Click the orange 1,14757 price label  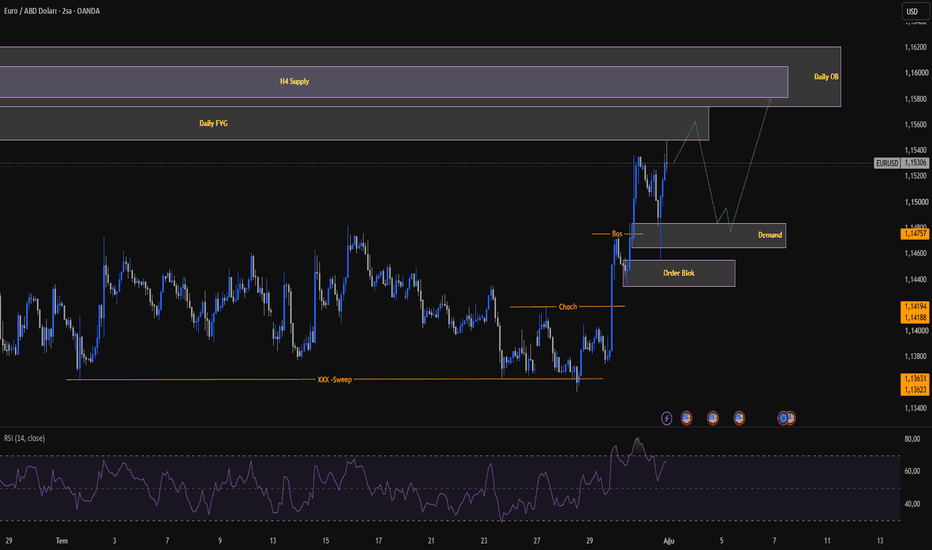point(915,234)
